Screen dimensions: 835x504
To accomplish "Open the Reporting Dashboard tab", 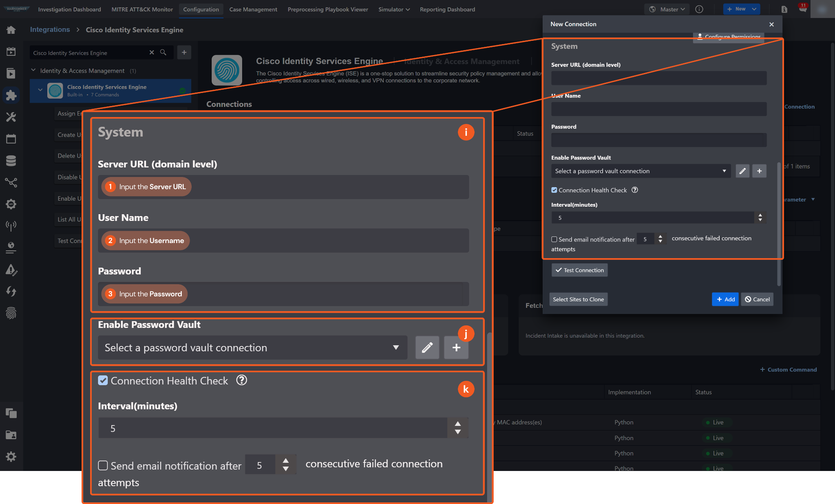I will (x=447, y=9).
